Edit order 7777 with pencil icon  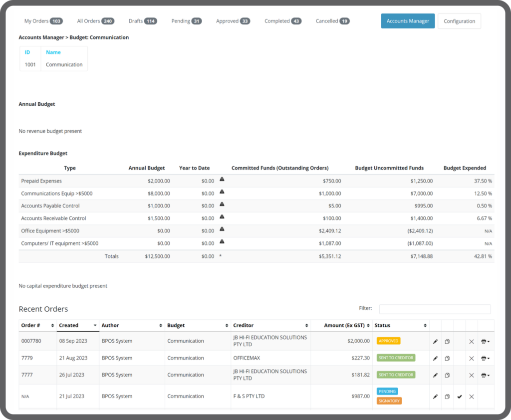435,376
